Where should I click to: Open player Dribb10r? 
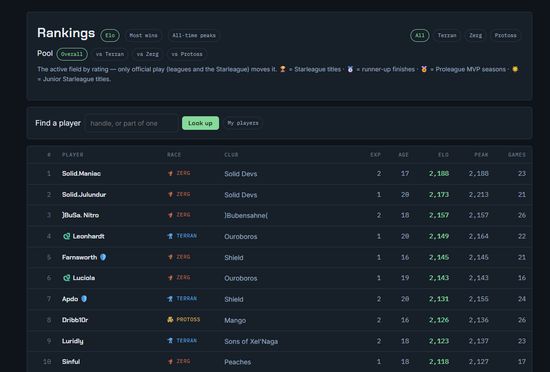[75, 320]
